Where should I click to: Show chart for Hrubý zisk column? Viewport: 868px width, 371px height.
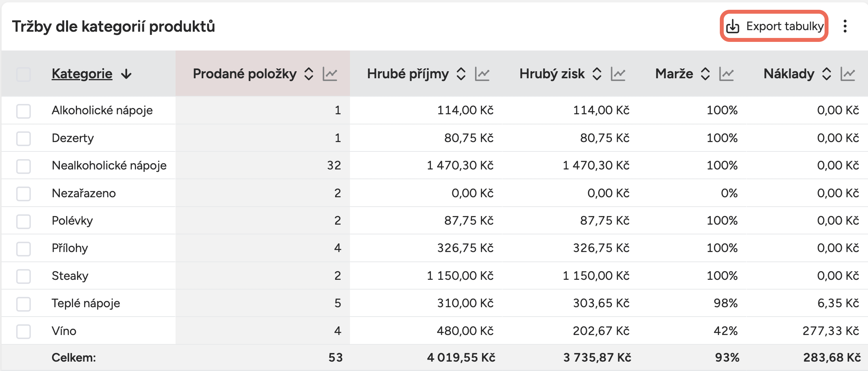click(618, 74)
